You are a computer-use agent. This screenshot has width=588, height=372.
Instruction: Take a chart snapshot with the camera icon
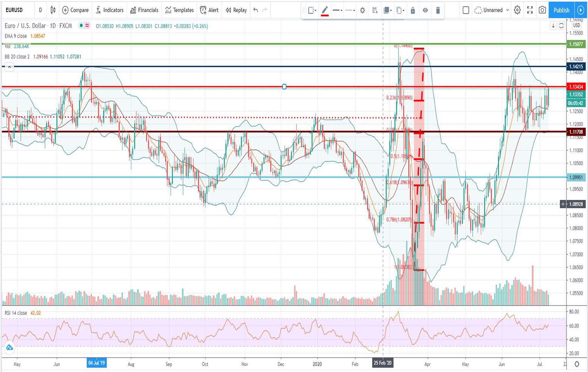542,10
